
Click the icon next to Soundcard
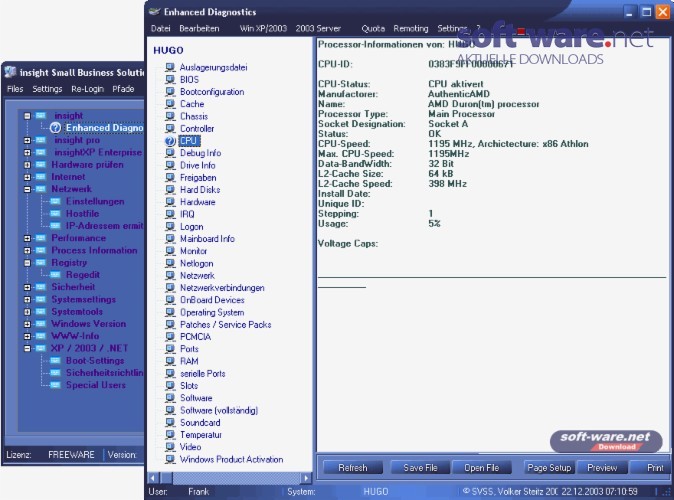click(x=170, y=423)
